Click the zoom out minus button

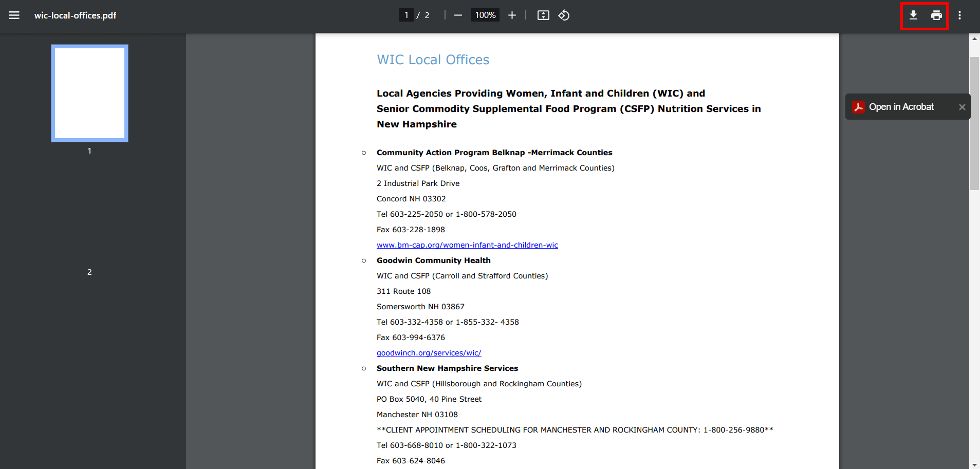458,15
